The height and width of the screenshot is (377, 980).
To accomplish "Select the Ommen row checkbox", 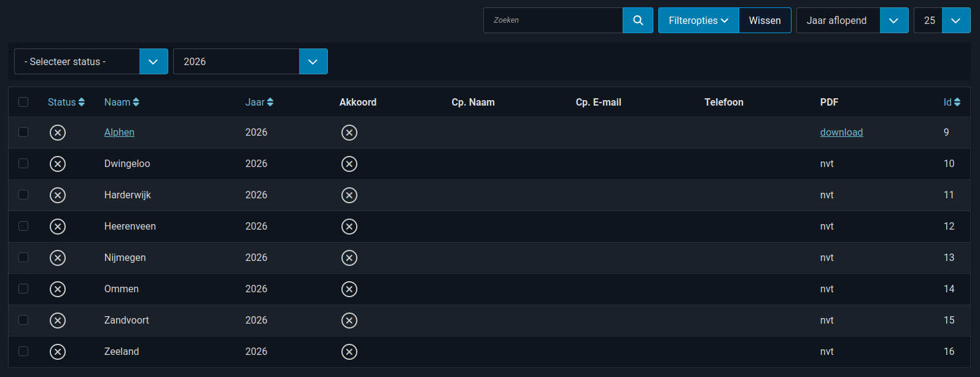I will (x=23, y=289).
